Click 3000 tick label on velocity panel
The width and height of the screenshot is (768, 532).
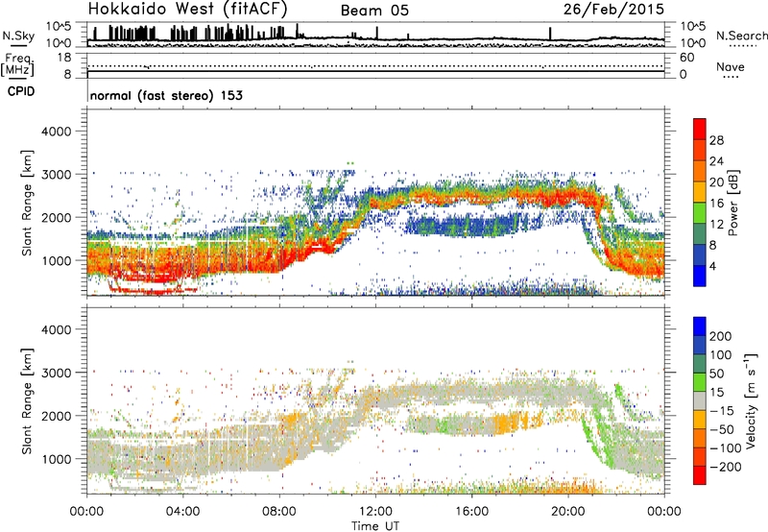pyautogui.click(x=56, y=373)
